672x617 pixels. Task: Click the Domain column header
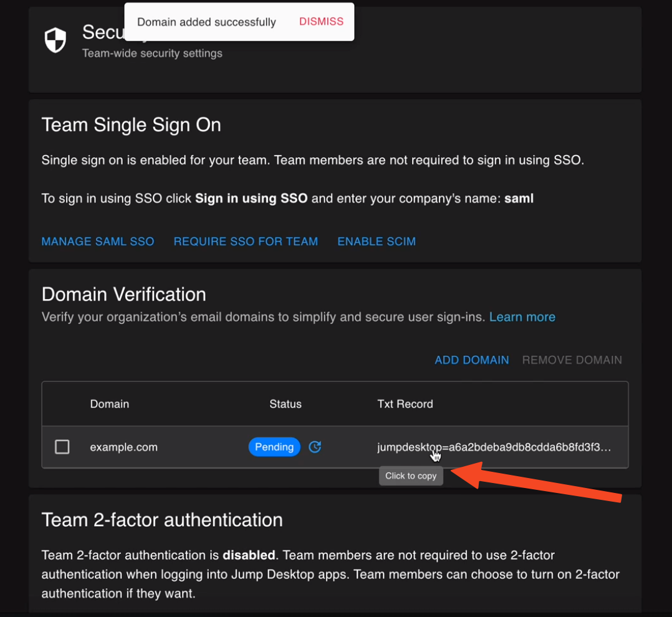coord(109,404)
